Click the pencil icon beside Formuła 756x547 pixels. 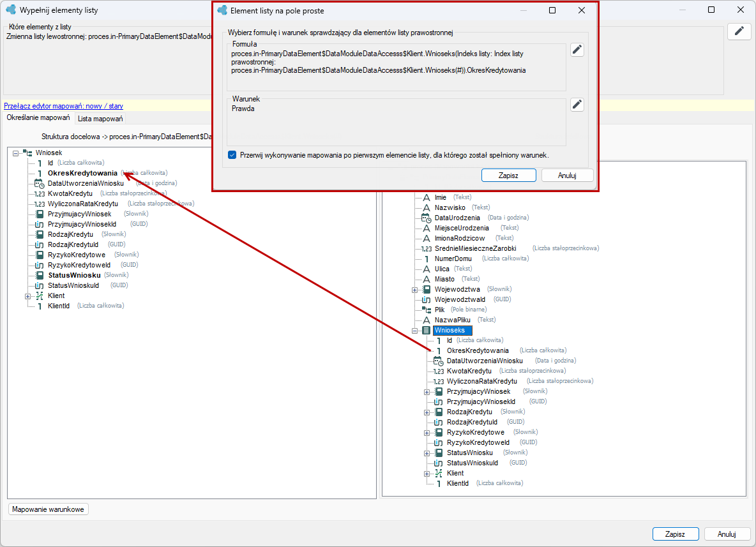pyautogui.click(x=577, y=50)
